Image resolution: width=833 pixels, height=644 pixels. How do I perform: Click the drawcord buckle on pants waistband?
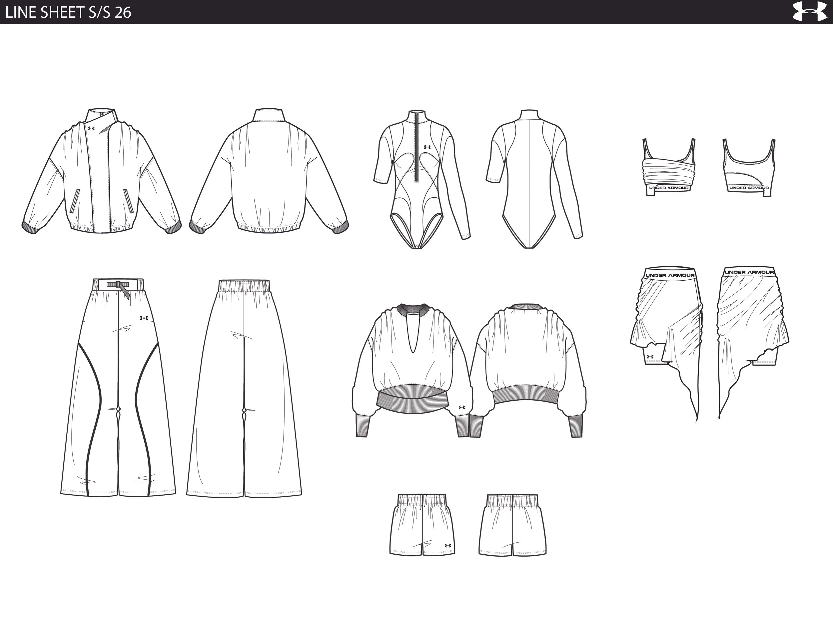pos(118,285)
